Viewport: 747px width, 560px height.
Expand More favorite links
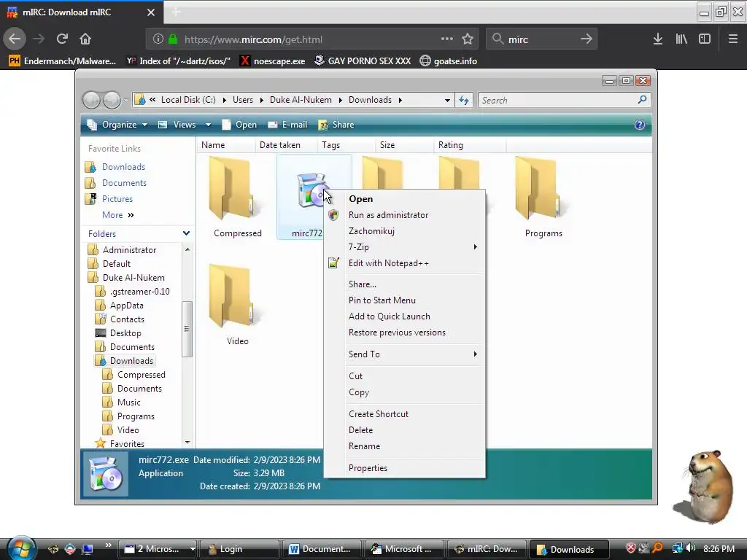[x=118, y=215]
